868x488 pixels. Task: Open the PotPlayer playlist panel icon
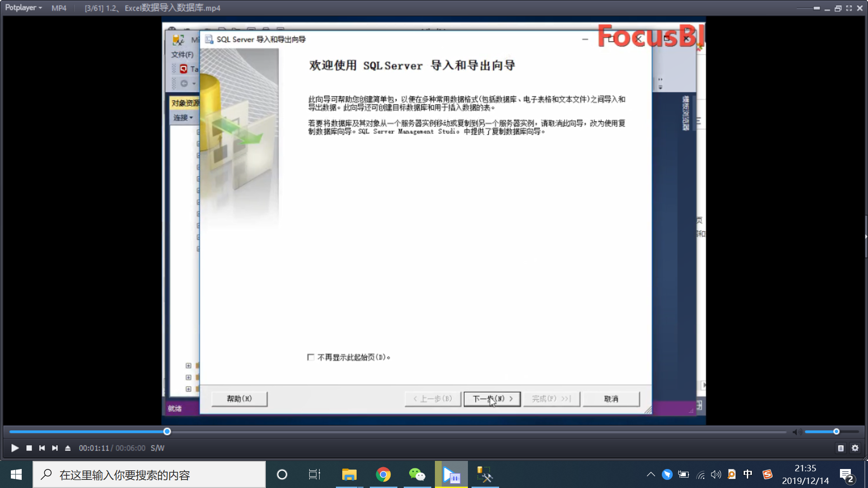(x=840, y=448)
